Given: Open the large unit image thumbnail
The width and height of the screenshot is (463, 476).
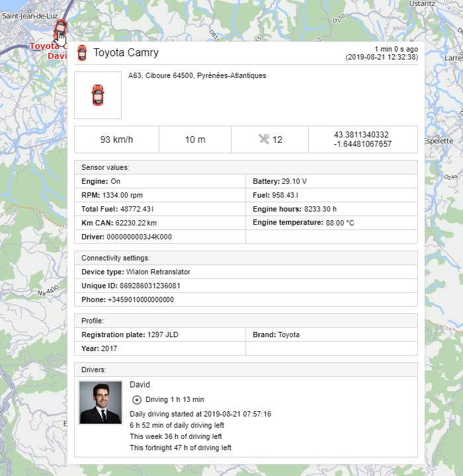Looking at the screenshot, I should 98,95.
